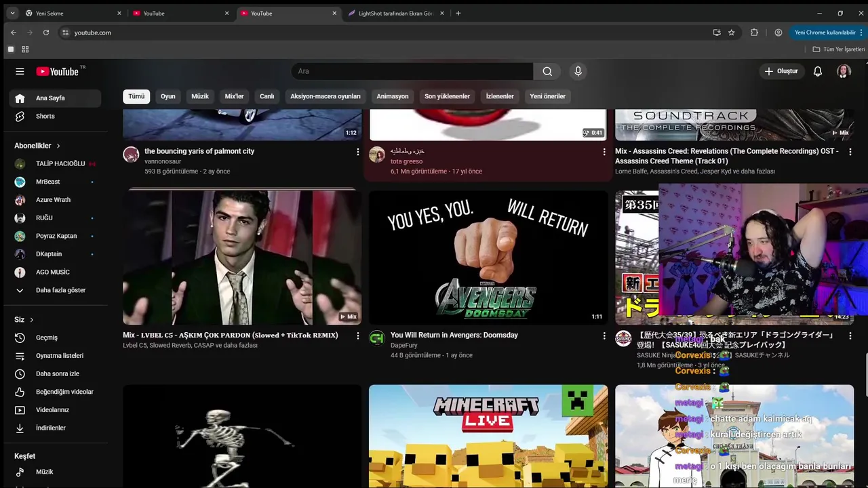Bookmark this page with star icon
The image size is (868, 488).
coord(731,33)
